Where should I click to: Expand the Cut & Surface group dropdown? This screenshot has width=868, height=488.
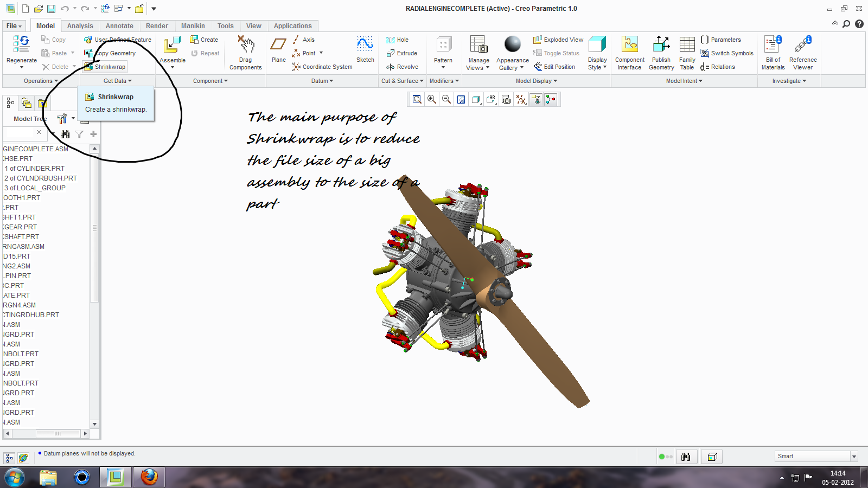point(402,81)
